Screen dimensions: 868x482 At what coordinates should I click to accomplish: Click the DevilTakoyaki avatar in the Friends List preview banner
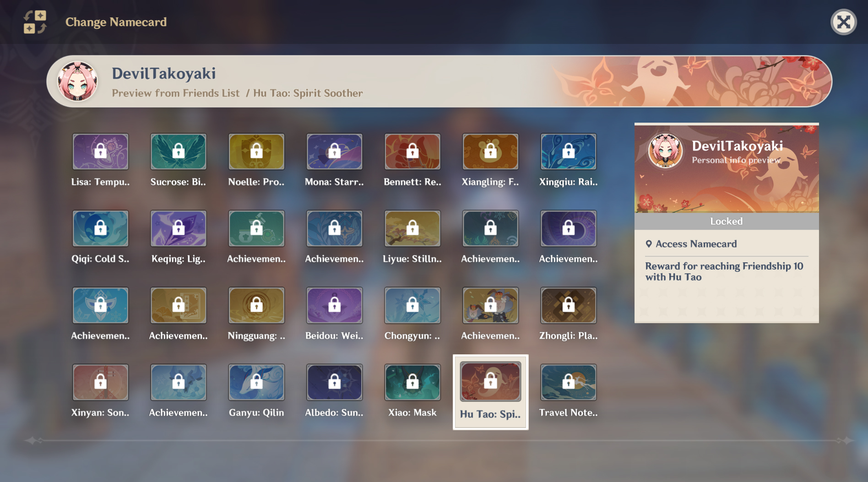[77, 81]
